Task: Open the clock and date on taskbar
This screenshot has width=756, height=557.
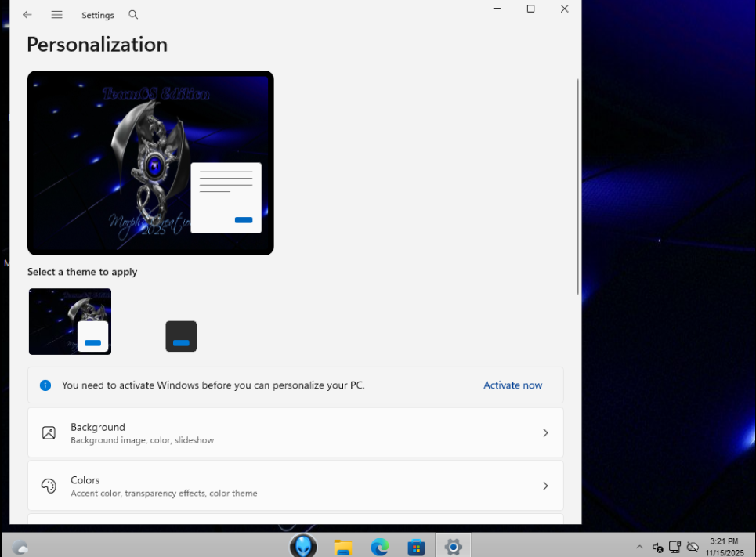Action: tap(723, 547)
